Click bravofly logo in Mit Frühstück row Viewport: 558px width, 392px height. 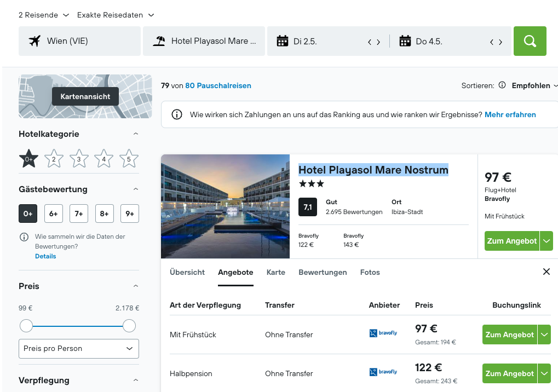point(383,333)
